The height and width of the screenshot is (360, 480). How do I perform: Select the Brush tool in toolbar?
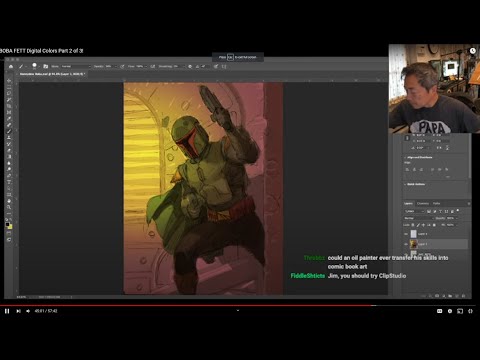click(9, 131)
